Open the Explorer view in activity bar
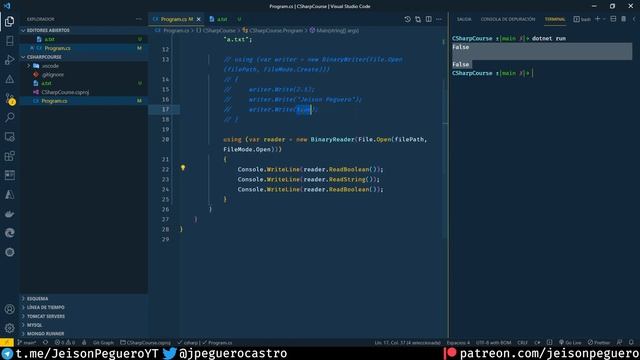640x360 pixels. (x=9, y=21)
